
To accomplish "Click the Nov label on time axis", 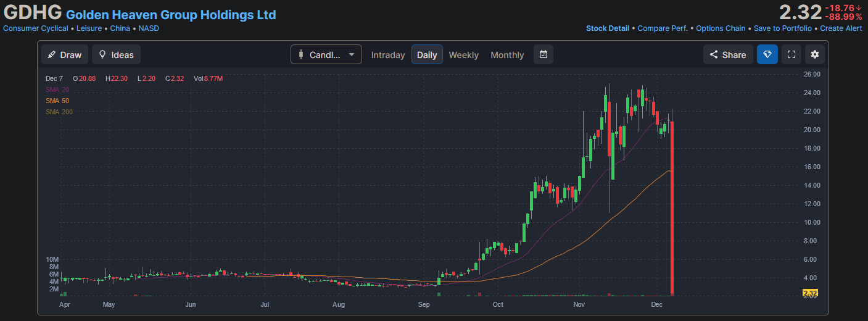I will [x=579, y=304].
